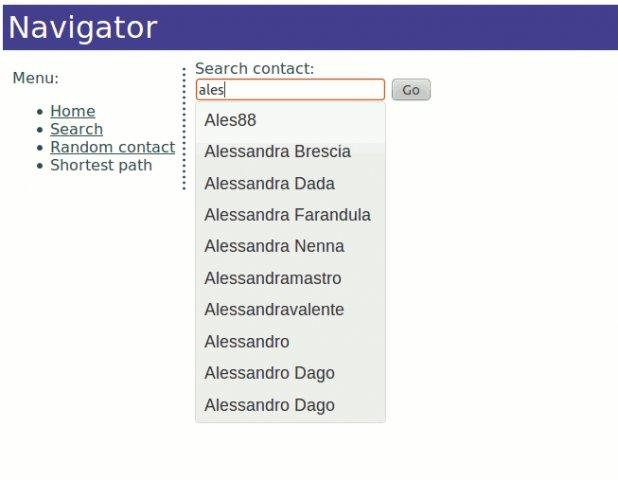Select Shortest path in the menu
This screenshot has height=480, width=618.
(x=101, y=165)
